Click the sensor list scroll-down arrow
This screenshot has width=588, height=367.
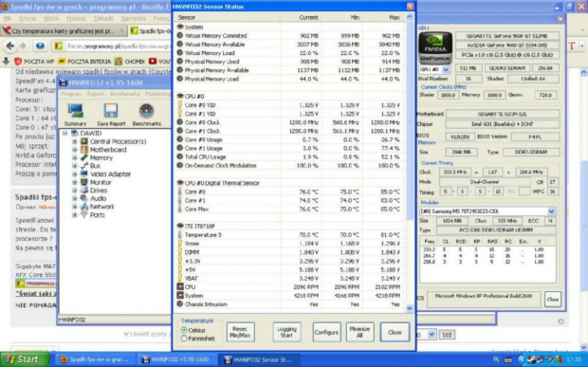click(x=410, y=308)
